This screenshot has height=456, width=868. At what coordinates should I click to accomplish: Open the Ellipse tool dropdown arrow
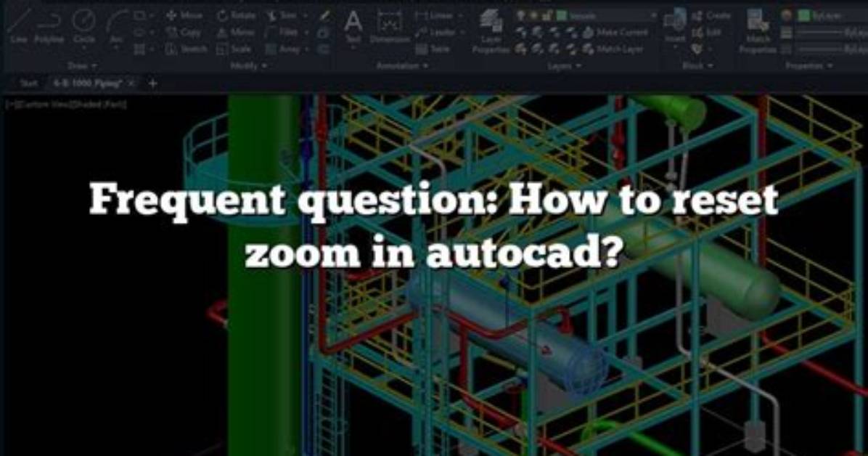pos(151,33)
